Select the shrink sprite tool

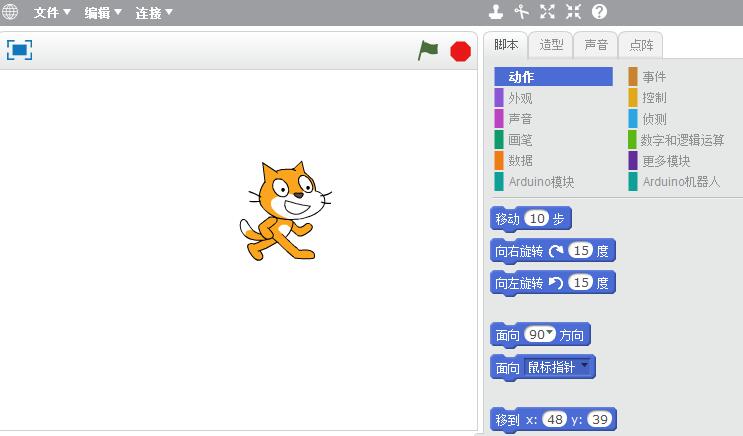(x=573, y=12)
